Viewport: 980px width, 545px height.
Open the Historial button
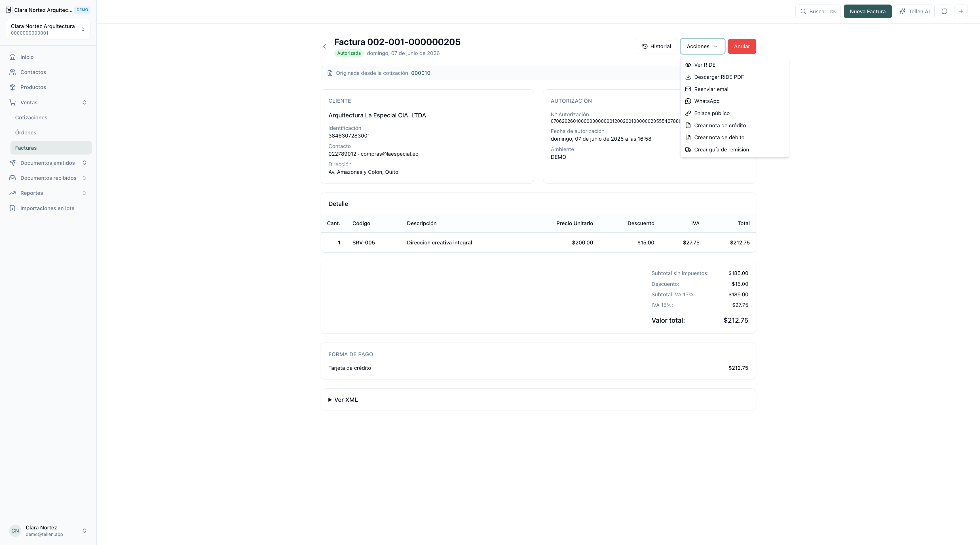click(x=656, y=47)
